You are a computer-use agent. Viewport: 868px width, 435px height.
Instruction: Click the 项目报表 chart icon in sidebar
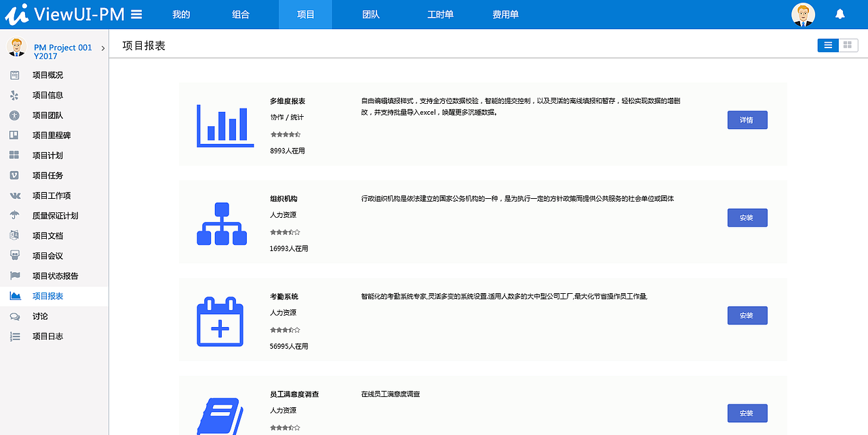click(15, 296)
